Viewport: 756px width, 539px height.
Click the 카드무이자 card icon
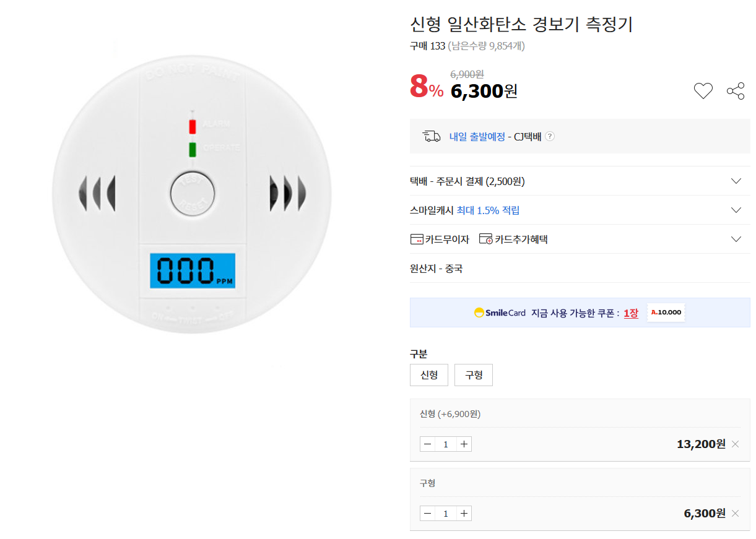pos(417,239)
